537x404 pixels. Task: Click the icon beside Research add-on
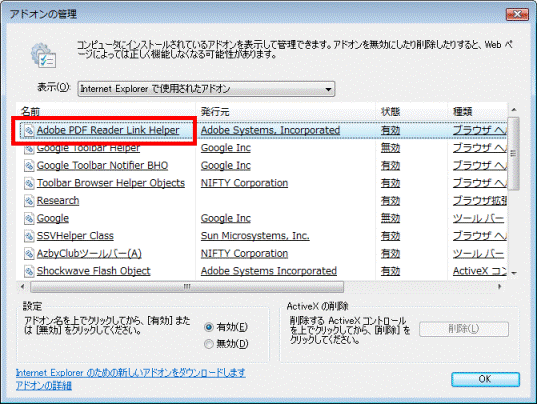click(29, 201)
